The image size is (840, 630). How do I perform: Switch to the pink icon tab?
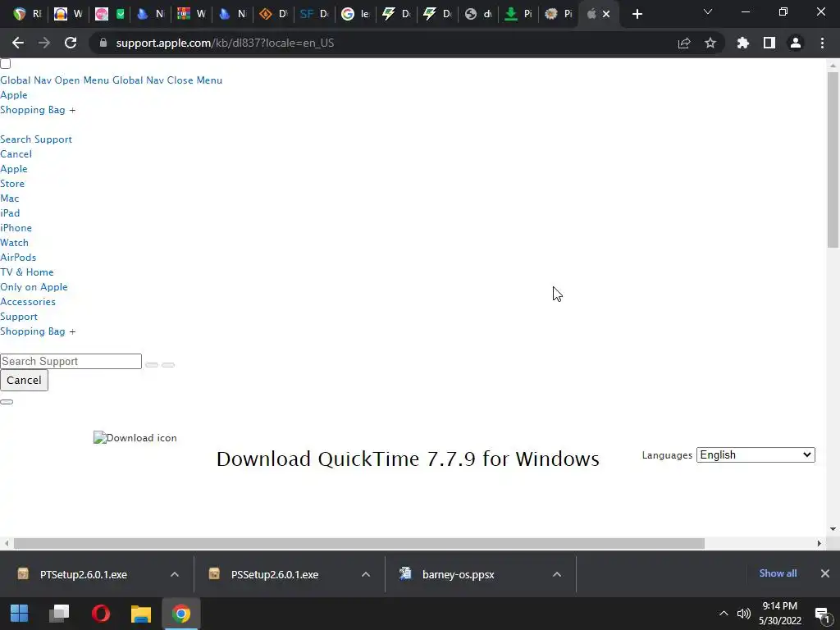pyautogui.click(x=101, y=15)
